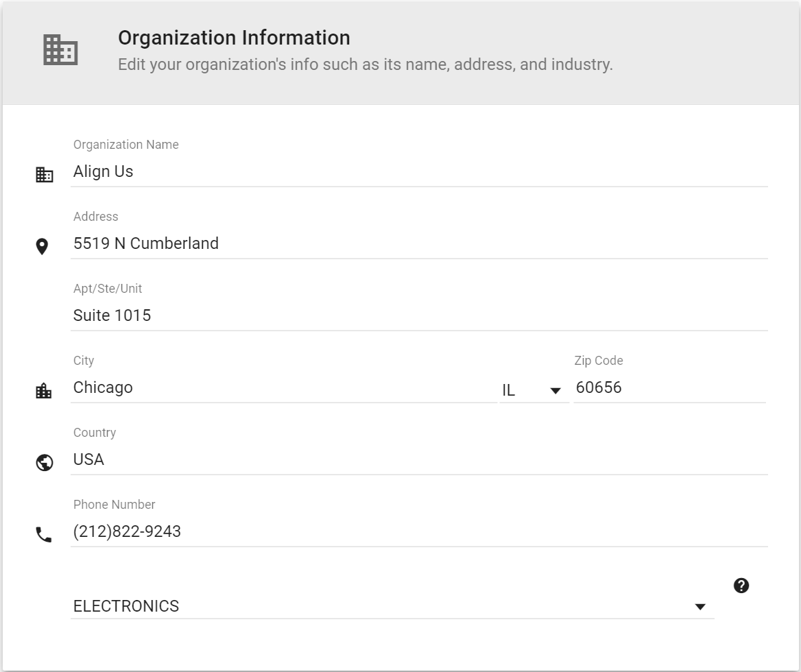Image resolution: width=801 pixels, height=672 pixels.
Task: Edit the Organization Name field
Action: click(418, 171)
